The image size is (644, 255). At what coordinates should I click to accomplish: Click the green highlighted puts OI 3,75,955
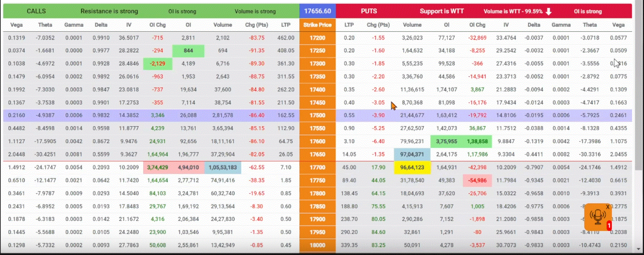point(446,141)
